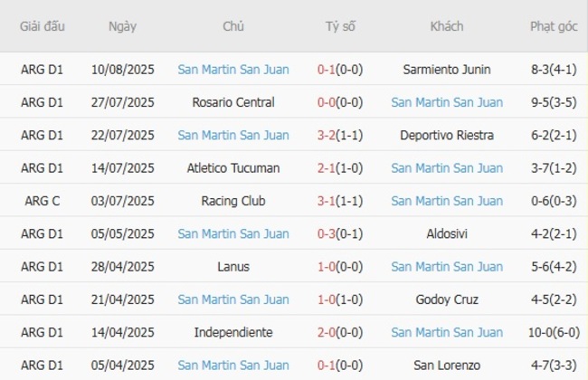Click Racing Club in ARG C row
This screenshot has height=380, width=588.
[233, 201]
